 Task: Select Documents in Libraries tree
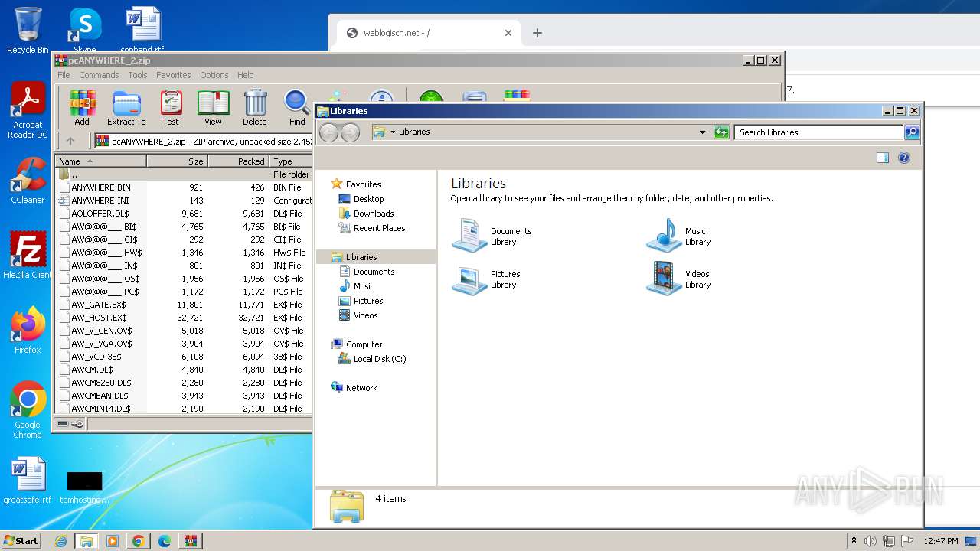(374, 272)
